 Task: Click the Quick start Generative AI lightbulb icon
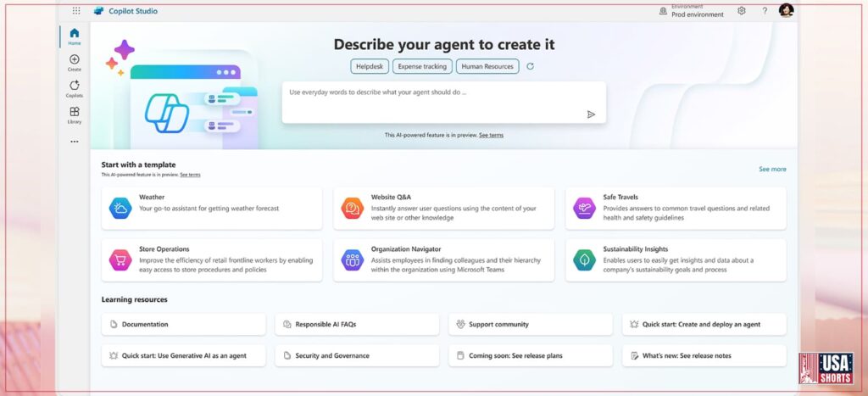[x=114, y=355]
